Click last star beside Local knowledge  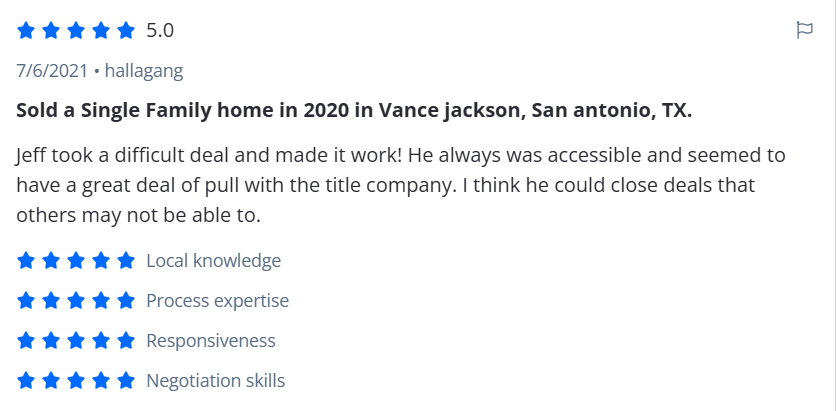coord(126,261)
